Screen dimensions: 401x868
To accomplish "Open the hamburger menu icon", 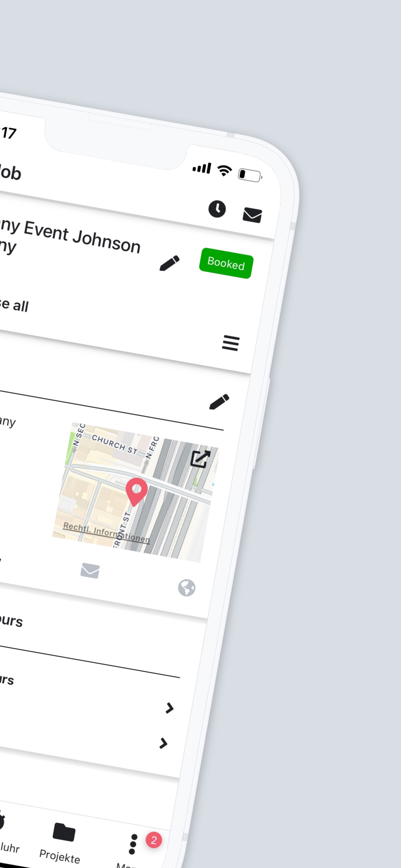I will [x=231, y=343].
